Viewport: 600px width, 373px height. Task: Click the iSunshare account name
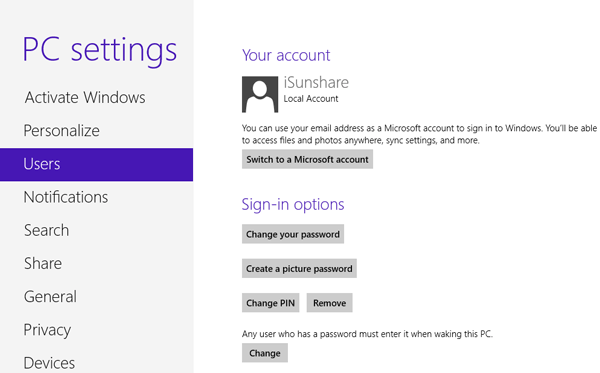tap(316, 83)
